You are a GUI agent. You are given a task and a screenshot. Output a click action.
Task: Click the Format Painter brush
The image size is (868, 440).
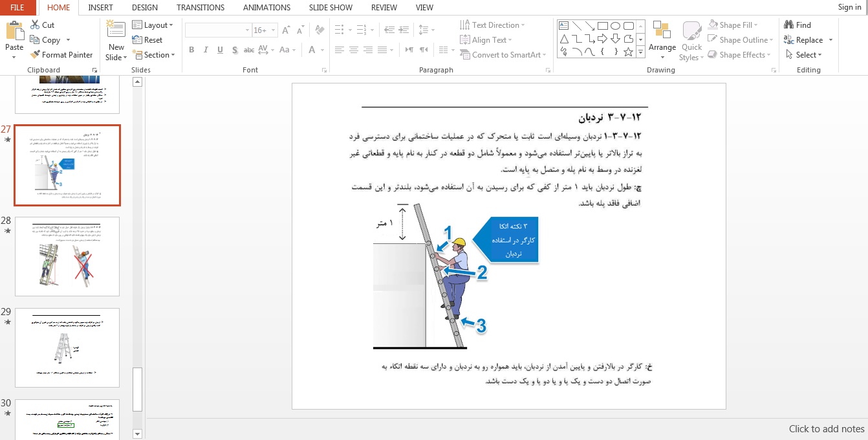(62, 55)
